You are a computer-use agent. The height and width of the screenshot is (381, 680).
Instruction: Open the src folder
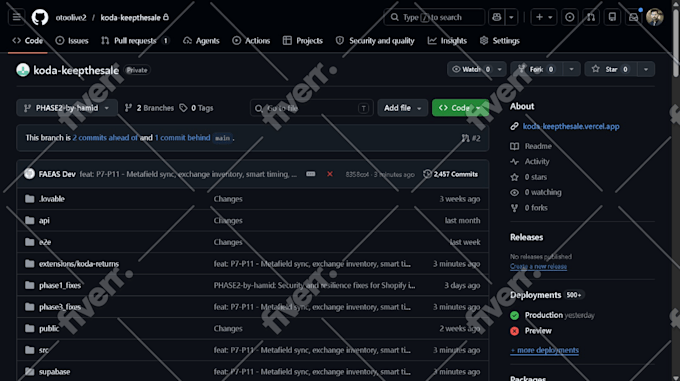[x=44, y=350]
